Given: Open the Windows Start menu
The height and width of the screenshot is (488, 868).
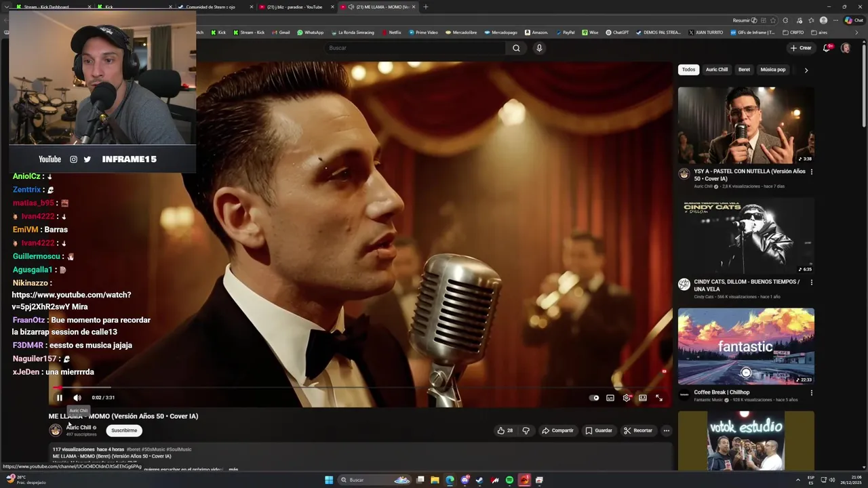Looking at the screenshot, I should pyautogui.click(x=329, y=480).
